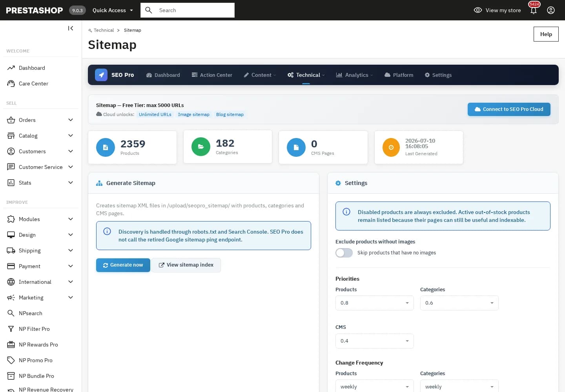This screenshot has height=392, width=565.
Task: Click the Orders basket icon
Action: click(x=11, y=120)
